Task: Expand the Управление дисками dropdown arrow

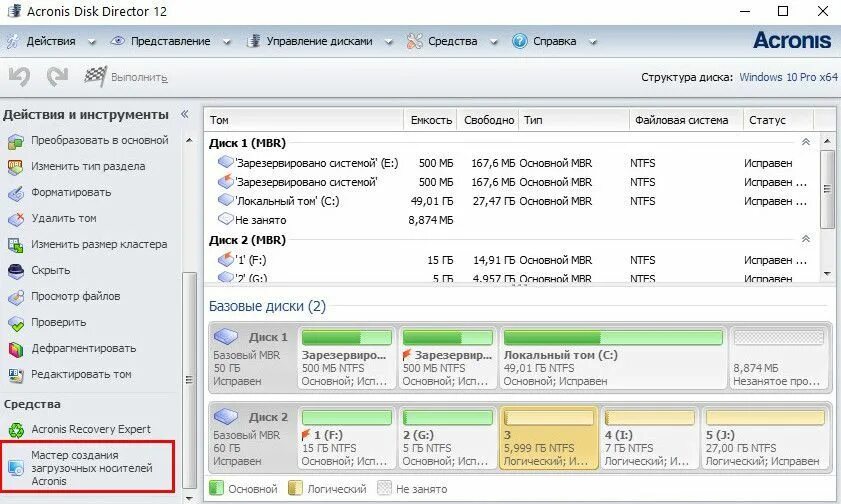Action: pos(388,42)
